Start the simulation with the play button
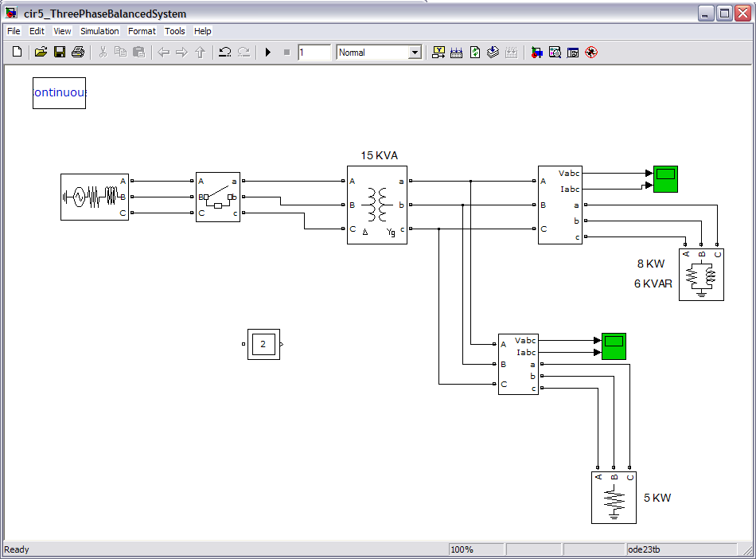The image size is (756, 559). point(268,53)
